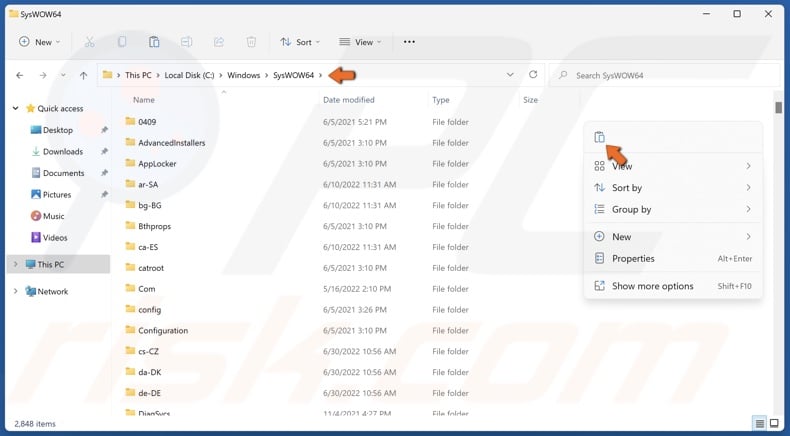
Task: Select Network in navigation pane
Action: [46, 291]
